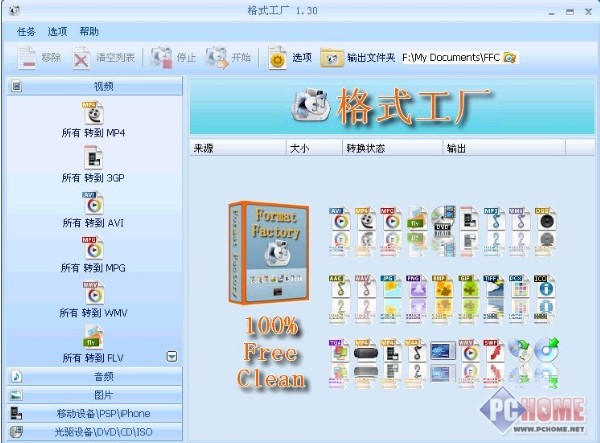
Task: Click the TIFF icon in format grid
Action: pos(494,286)
